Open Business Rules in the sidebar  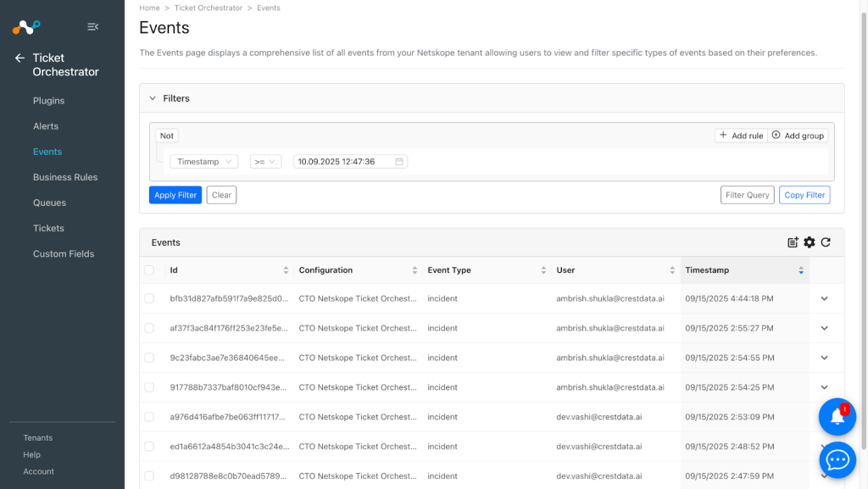coord(65,177)
